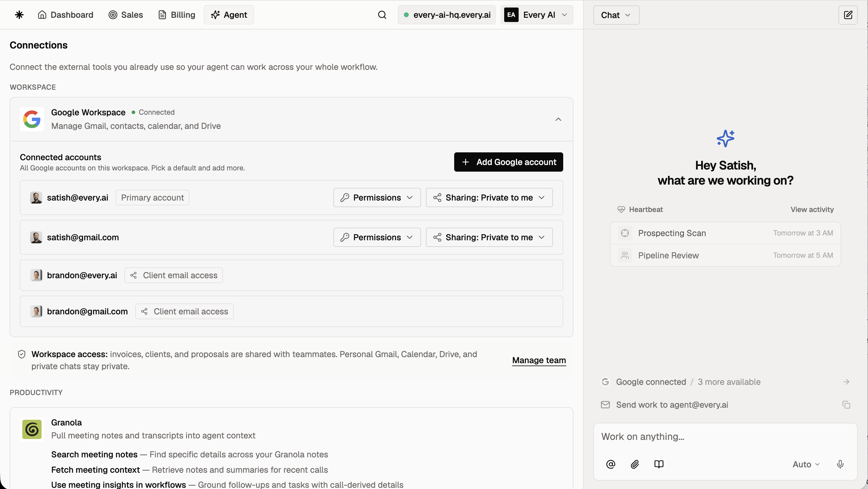The image size is (868, 489).
Task: Click the Google Workspace logo
Action: coord(32,119)
